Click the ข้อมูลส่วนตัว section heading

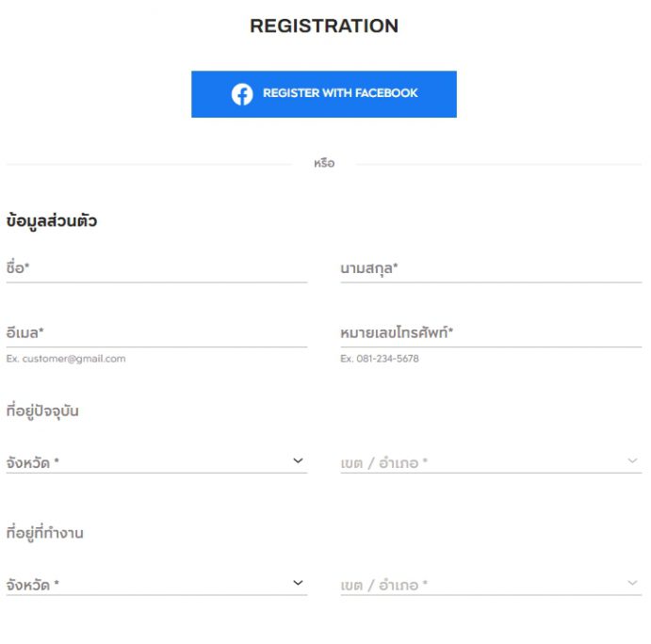pyautogui.click(x=52, y=220)
